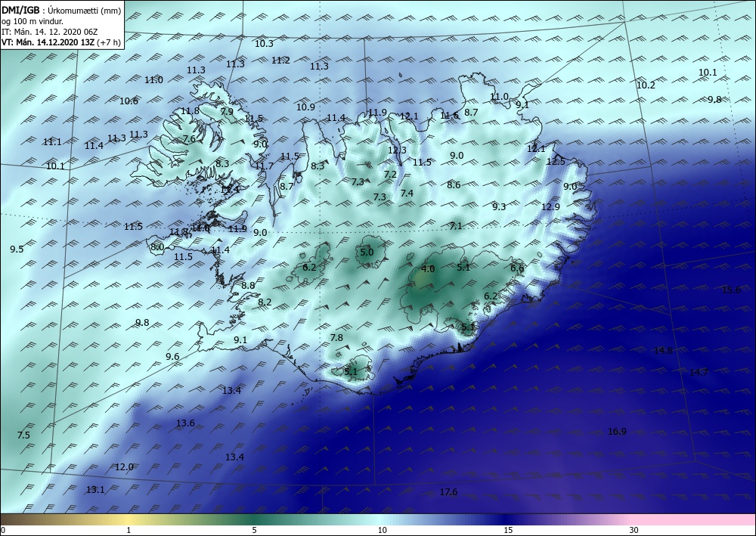This screenshot has height=536, width=756.
Task: Click the 7.5 value label
Action: (x=23, y=435)
